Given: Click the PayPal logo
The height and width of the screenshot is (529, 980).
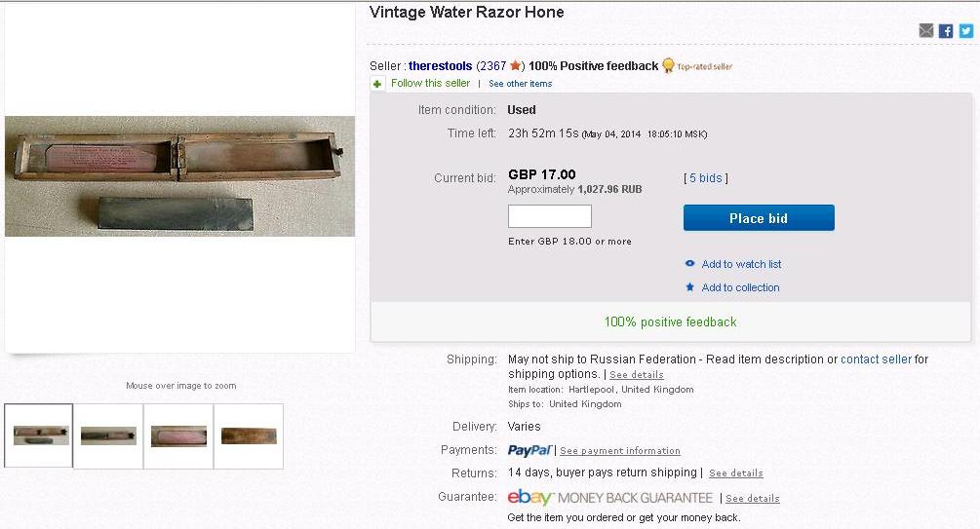Looking at the screenshot, I should (x=529, y=450).
